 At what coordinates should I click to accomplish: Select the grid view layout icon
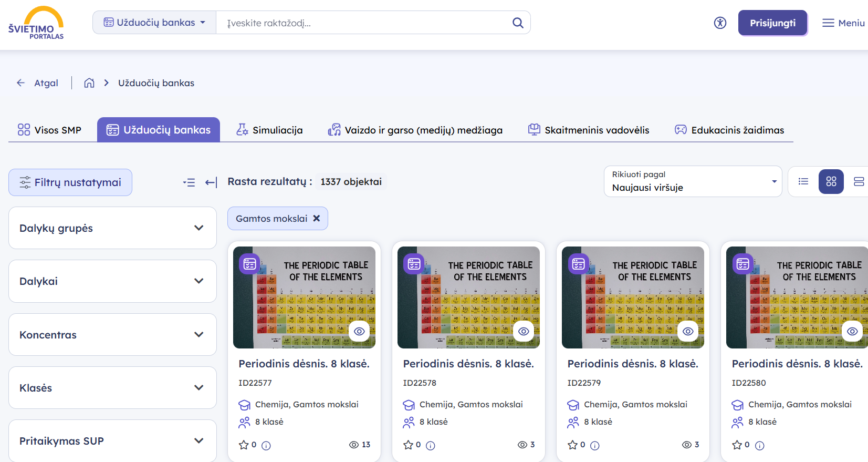[x=831, y=182]
